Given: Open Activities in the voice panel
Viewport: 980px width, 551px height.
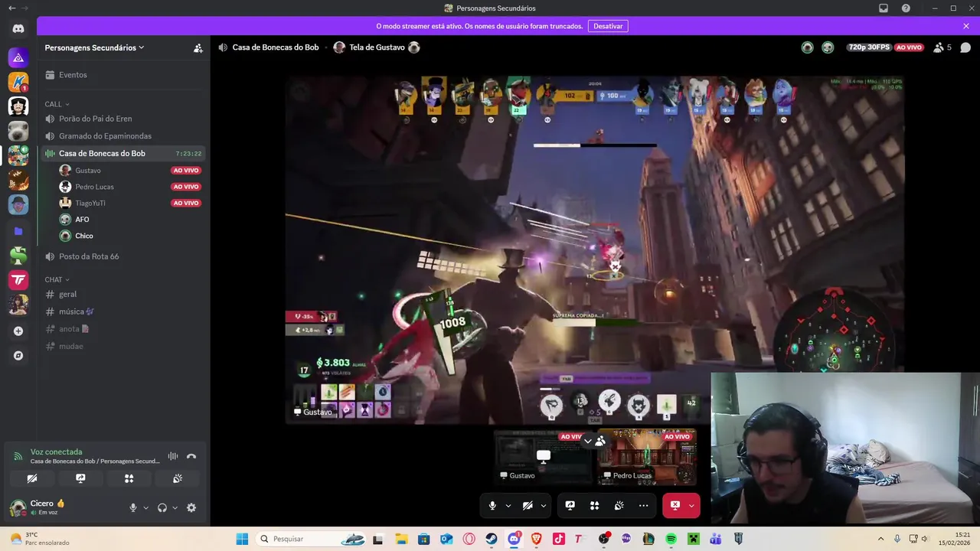Looking at the screenshot, I should click(x=129, y=478).
